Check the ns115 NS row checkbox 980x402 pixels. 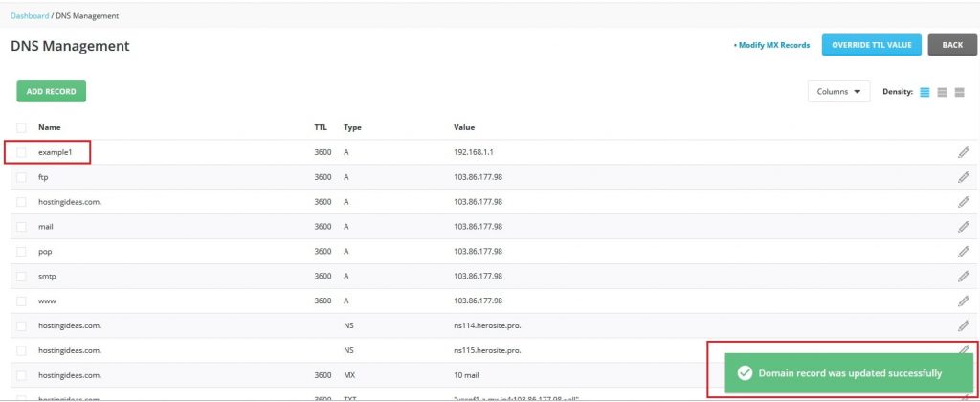coord(21,350)
